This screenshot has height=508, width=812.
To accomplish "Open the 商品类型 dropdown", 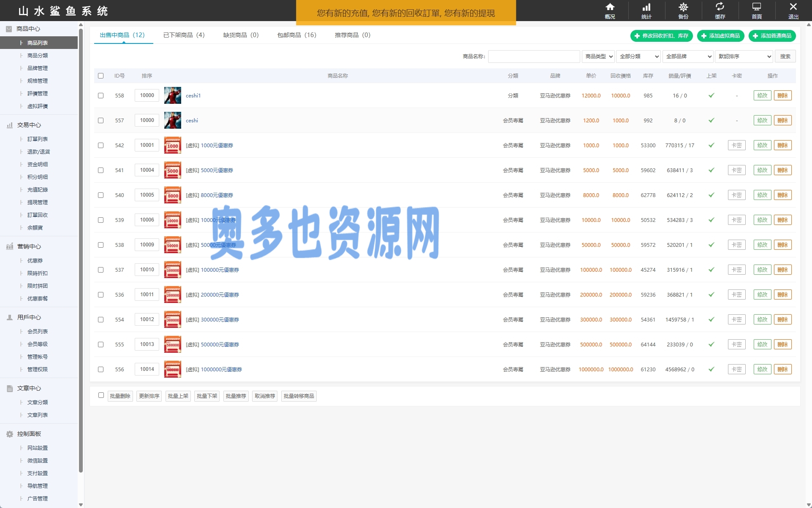I will click(x=598, y=56).
